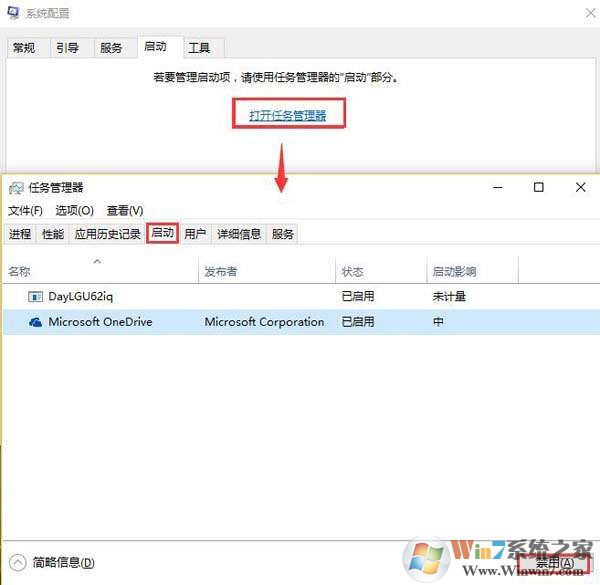Viewport: 600px width, 585px height.
Task: Switch to 性能 tab in Task Manager
Action: (53, 234)
